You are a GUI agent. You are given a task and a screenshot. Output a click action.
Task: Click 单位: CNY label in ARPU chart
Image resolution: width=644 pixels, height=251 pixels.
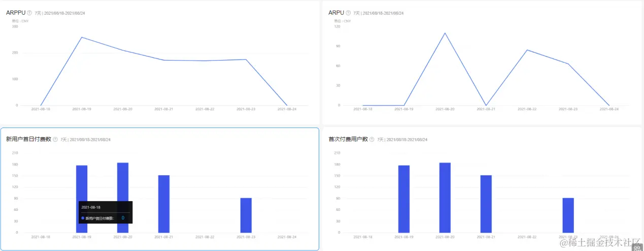click(343, 21)
